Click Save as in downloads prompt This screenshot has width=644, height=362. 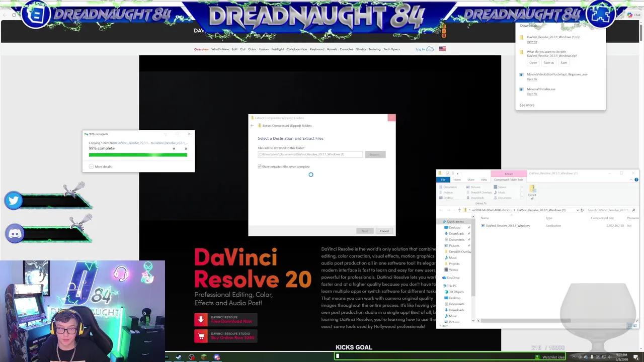[548, 63]
